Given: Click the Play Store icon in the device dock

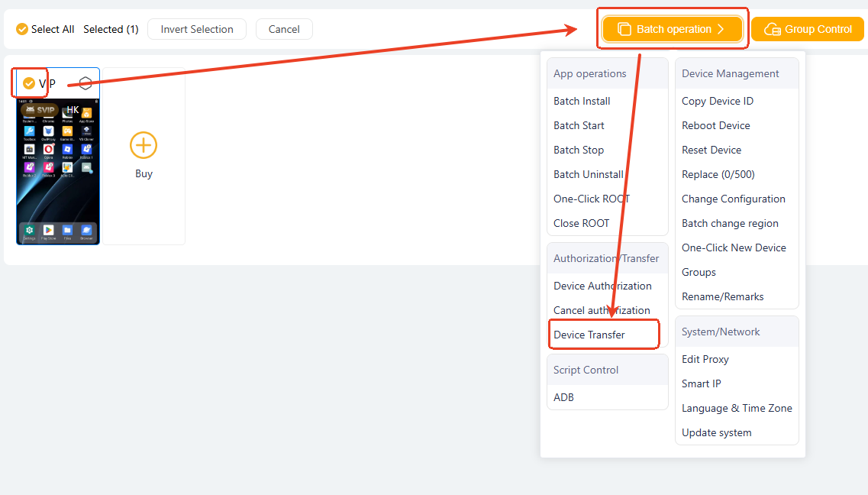Looking at the screenshot, I should click(x=48, y=230).
